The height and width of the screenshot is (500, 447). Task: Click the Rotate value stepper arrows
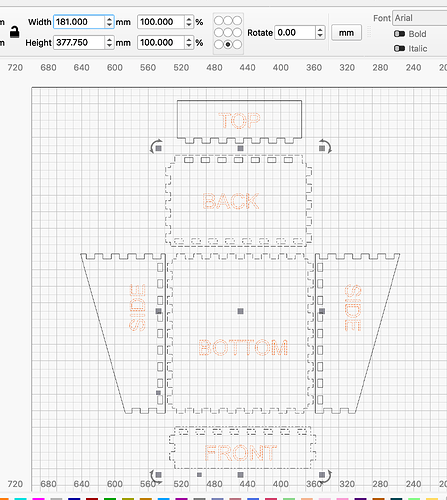point(320,33)
